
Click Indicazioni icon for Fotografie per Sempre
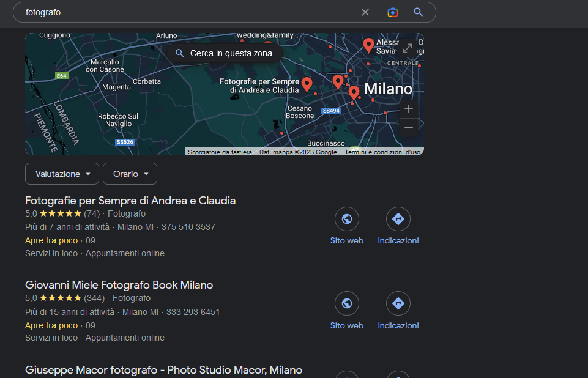398,219
